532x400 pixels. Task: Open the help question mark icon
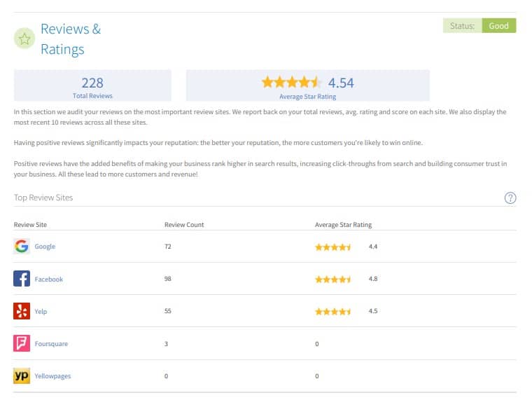pos(510,198)
